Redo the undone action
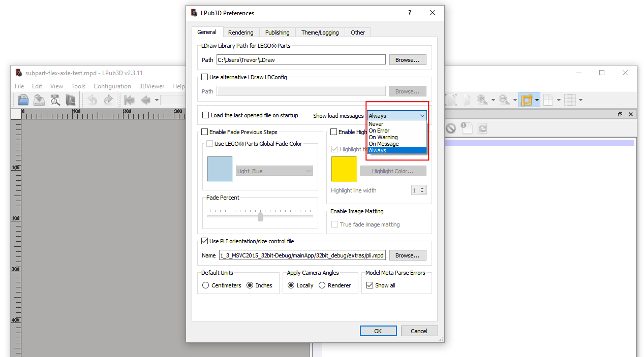Image resolution: width=644 pixels, height=357 pixels. pyautogui.click(x=108, y=100)
